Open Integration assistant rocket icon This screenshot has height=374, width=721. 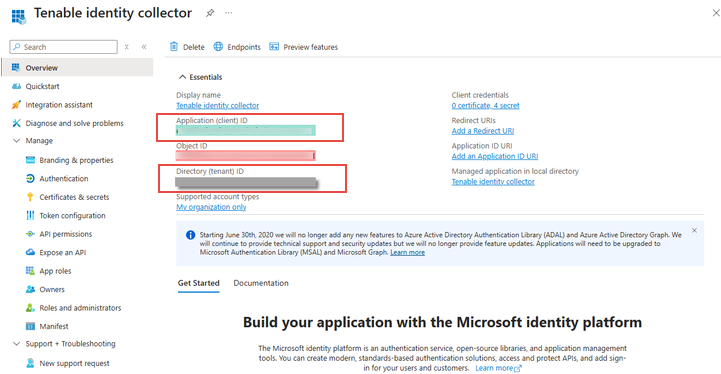click(x=16, y=105)
